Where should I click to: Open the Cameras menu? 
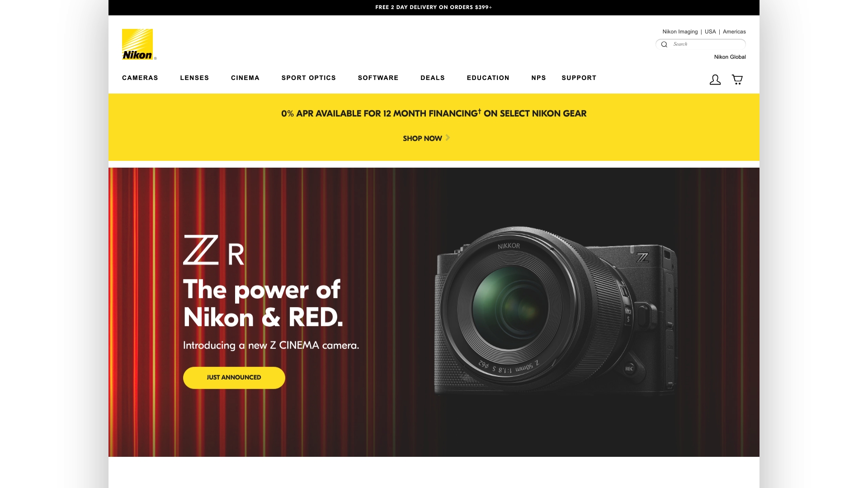pyautogui.click(x=140, y=78)
